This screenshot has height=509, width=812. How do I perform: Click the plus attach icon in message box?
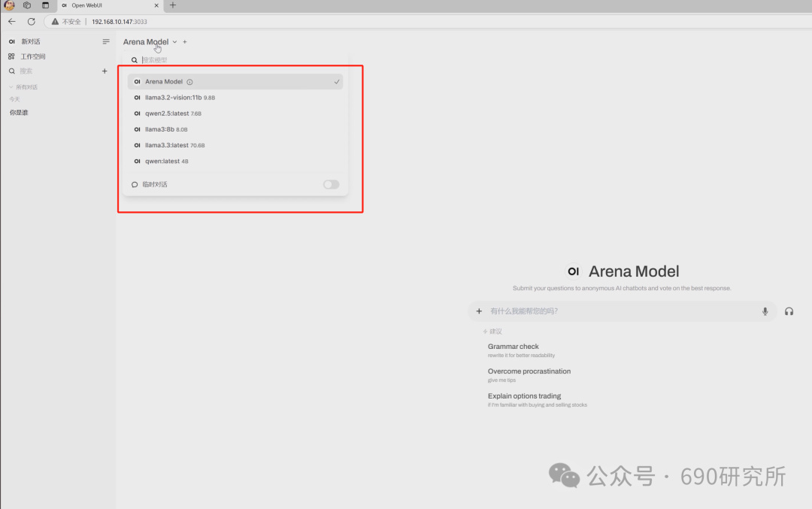coord(479,311)
